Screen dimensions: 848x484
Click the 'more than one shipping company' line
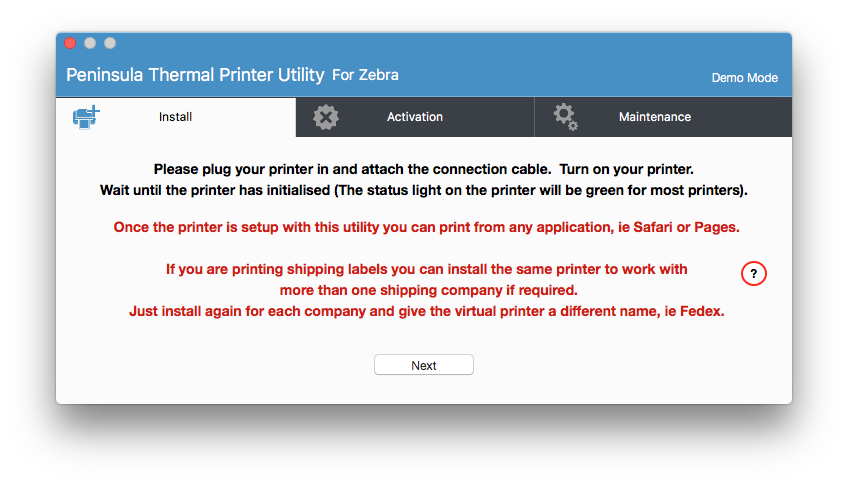click(428, 290)
